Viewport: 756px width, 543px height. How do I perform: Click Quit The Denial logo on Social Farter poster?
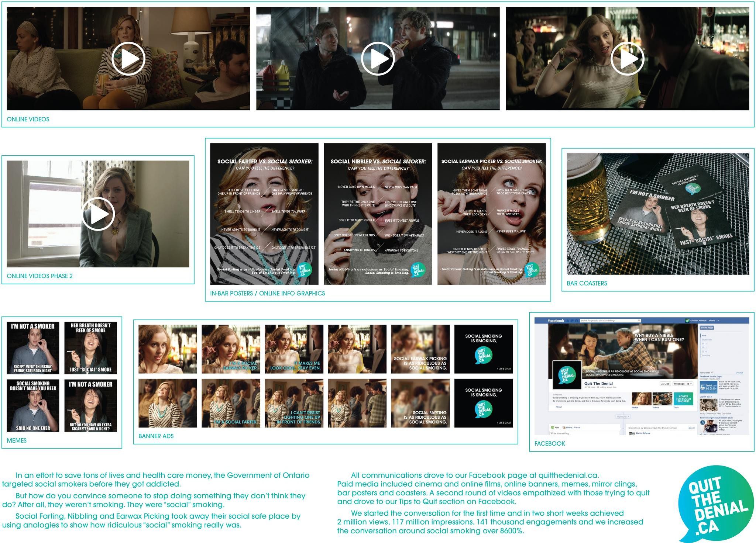tap(304, 270)
